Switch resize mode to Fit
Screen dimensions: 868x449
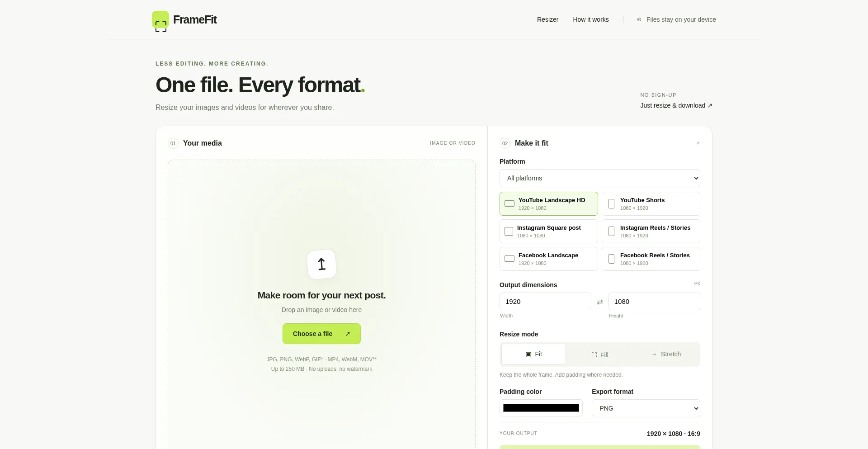point(533,354)
